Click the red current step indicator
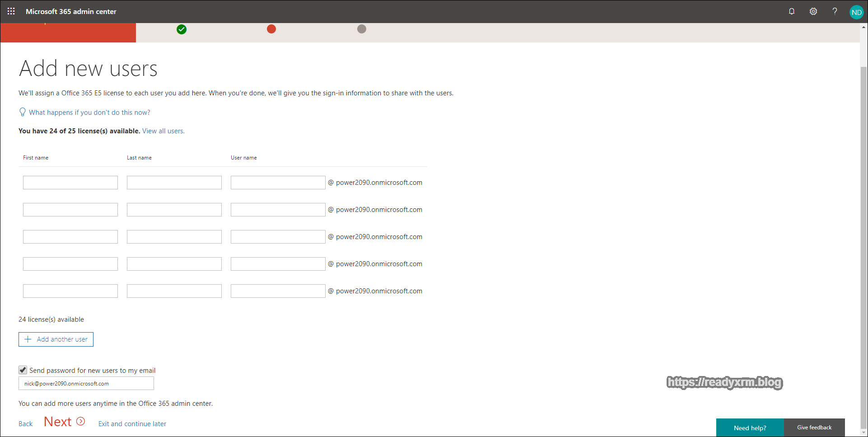This screenshot has height=437, width=868. click(x=271, y=29)
